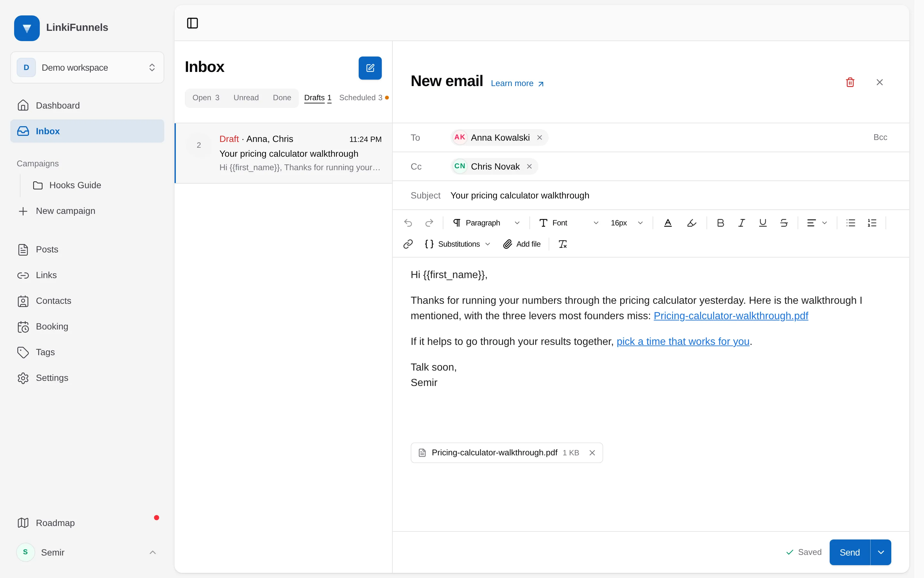The width and height of the screenshot is (924, 578).
Task: Click the Send button
Action: [850, 552]
